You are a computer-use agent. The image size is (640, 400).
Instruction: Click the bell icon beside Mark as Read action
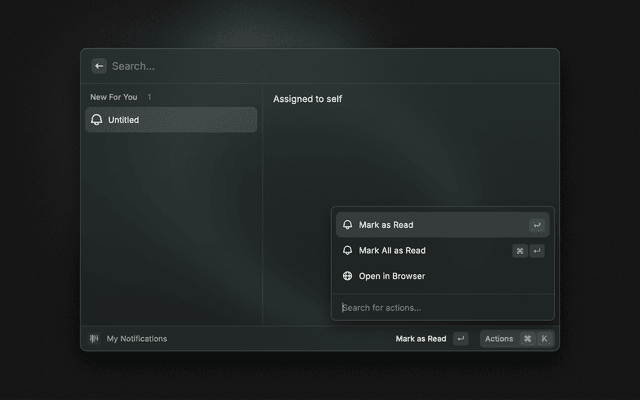point(347,225)
